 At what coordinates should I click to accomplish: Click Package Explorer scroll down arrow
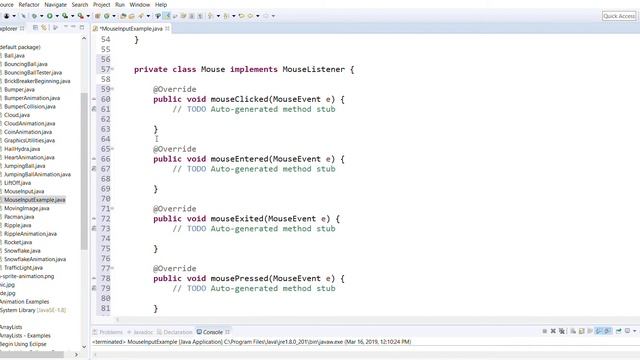(84, 347)
